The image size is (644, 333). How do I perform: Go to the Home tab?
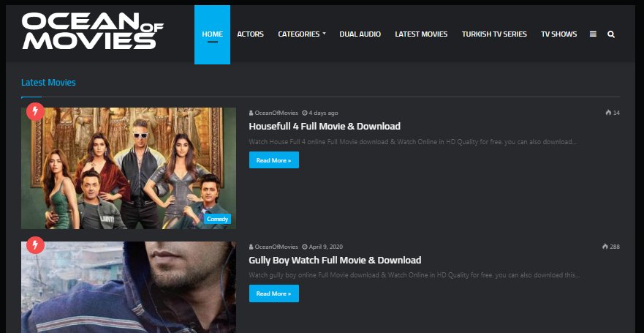pyautogui.click(x=212, y=34)
